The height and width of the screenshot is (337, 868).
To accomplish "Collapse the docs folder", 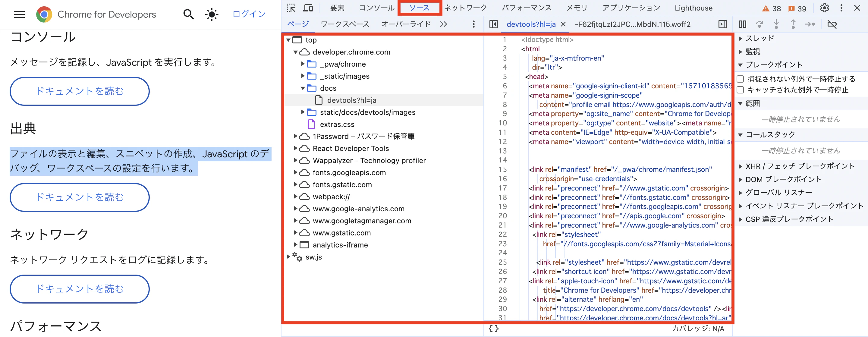I will coord(303,88).
